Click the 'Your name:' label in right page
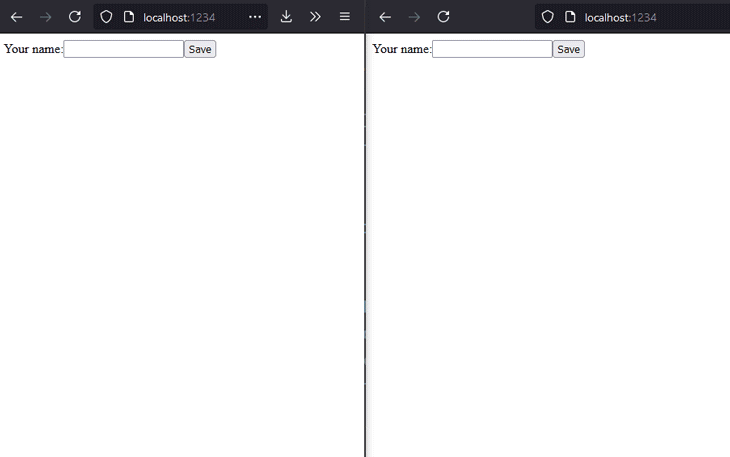Image resolution: width=730 pixels, height=457 pixels. pyautogui.click(x=402, y=49)
